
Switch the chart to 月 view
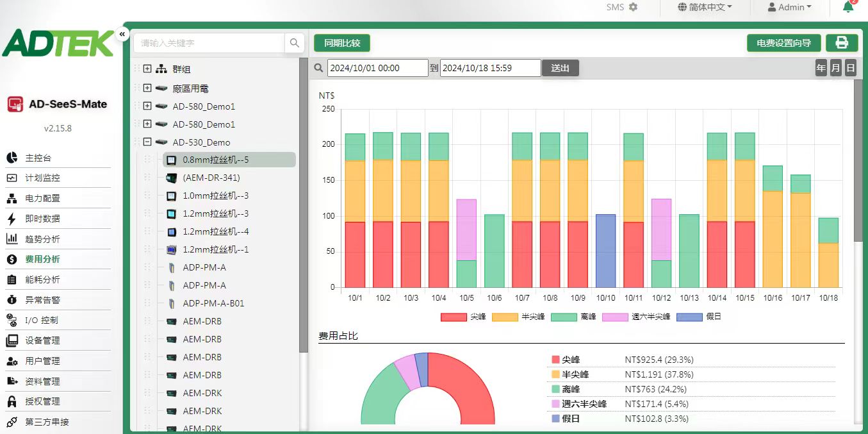tap(836, 68)
